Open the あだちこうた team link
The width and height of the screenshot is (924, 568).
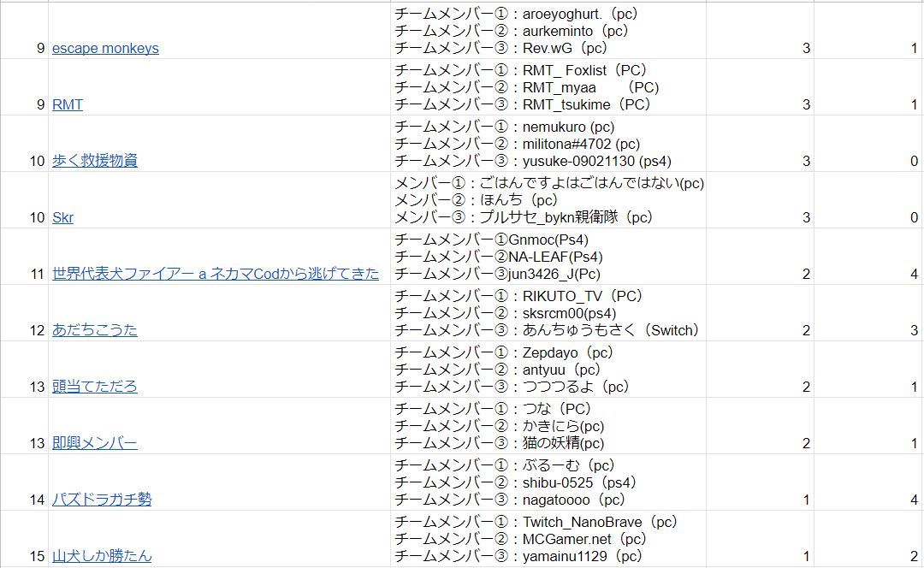point(95,330)
